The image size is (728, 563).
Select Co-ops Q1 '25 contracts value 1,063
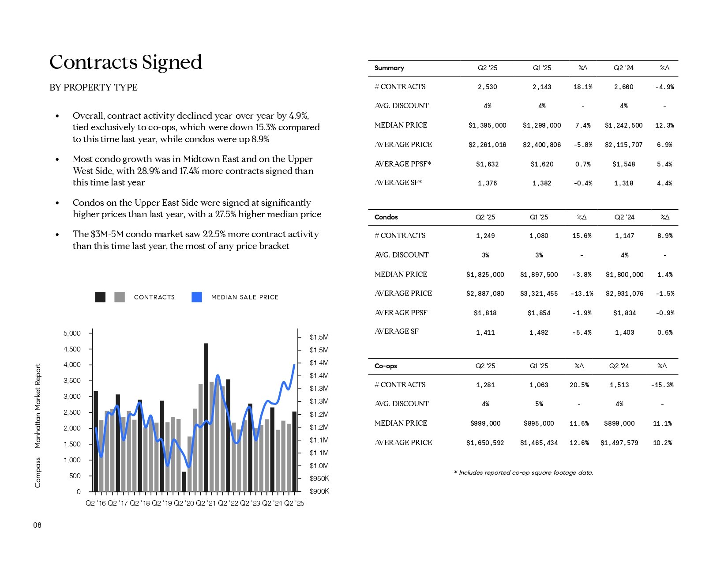(539, 385)
